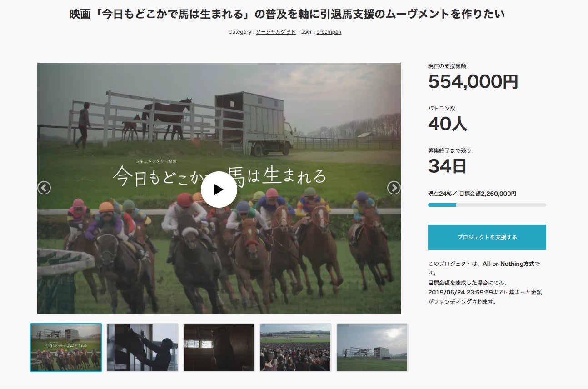Screen dimensions: 588x389
Task: Click the 40人 patron count
Action: [448, 124]
